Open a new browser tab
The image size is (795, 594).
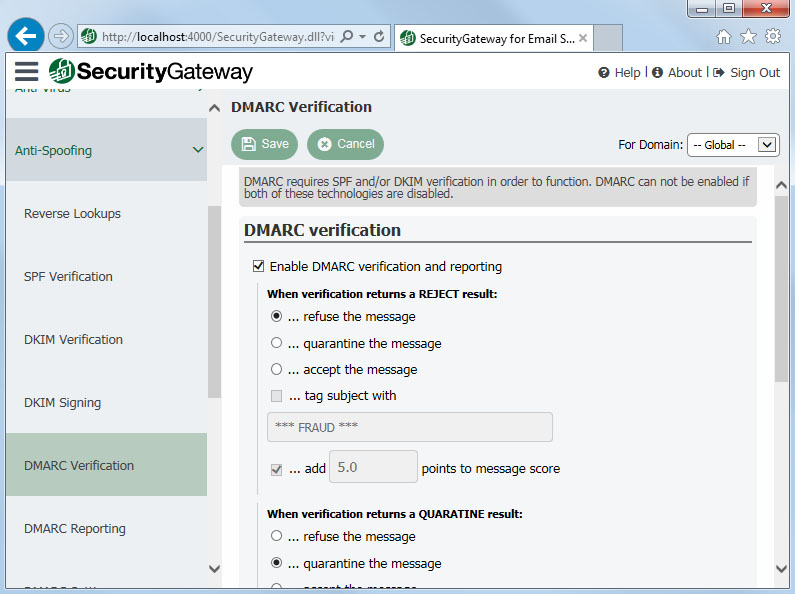tap(608, 38)
